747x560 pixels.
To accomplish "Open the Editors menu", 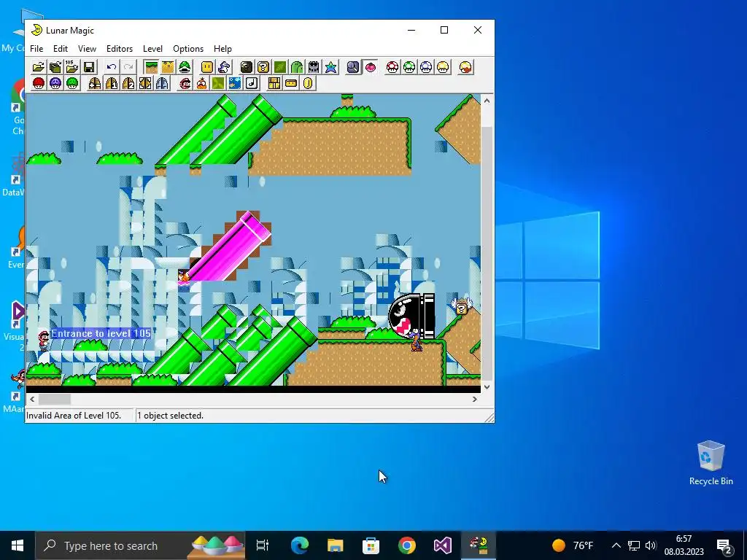I will tap(120, 49).
